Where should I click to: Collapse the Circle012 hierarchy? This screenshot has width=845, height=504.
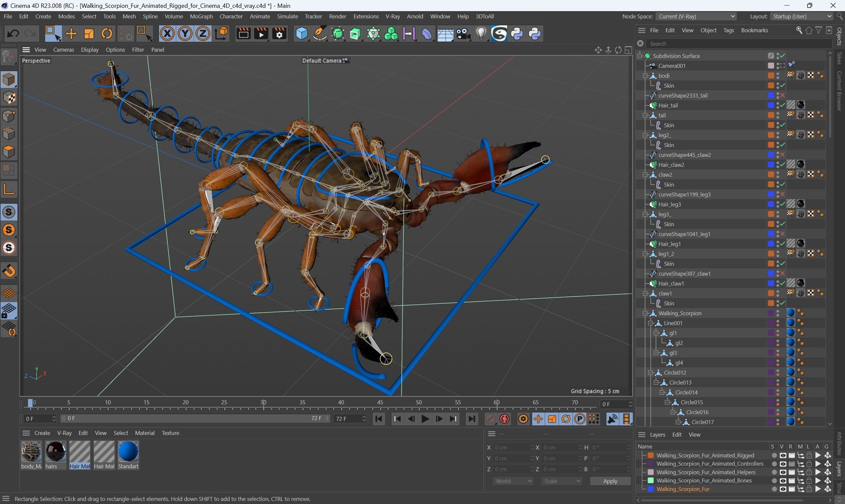tap(651, 372)
